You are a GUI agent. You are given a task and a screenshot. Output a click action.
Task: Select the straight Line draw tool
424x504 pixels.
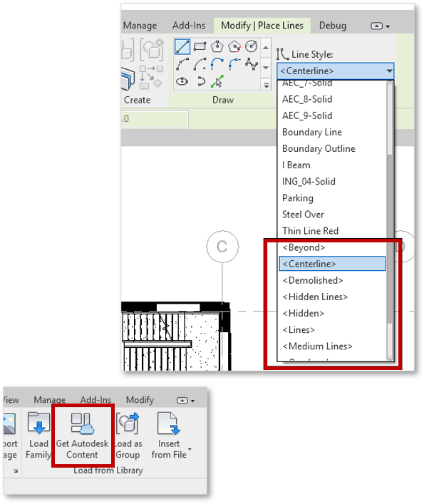click(182, 47)
